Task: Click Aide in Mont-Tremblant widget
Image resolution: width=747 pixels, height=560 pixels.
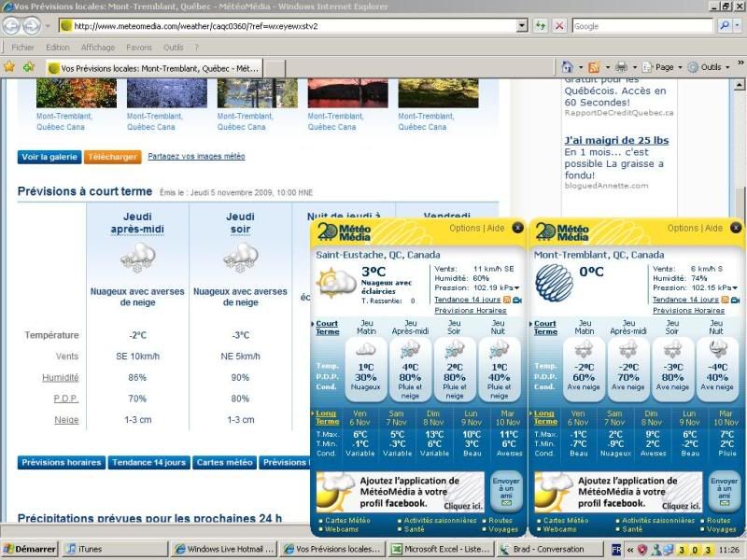Action: pos(713,228)
